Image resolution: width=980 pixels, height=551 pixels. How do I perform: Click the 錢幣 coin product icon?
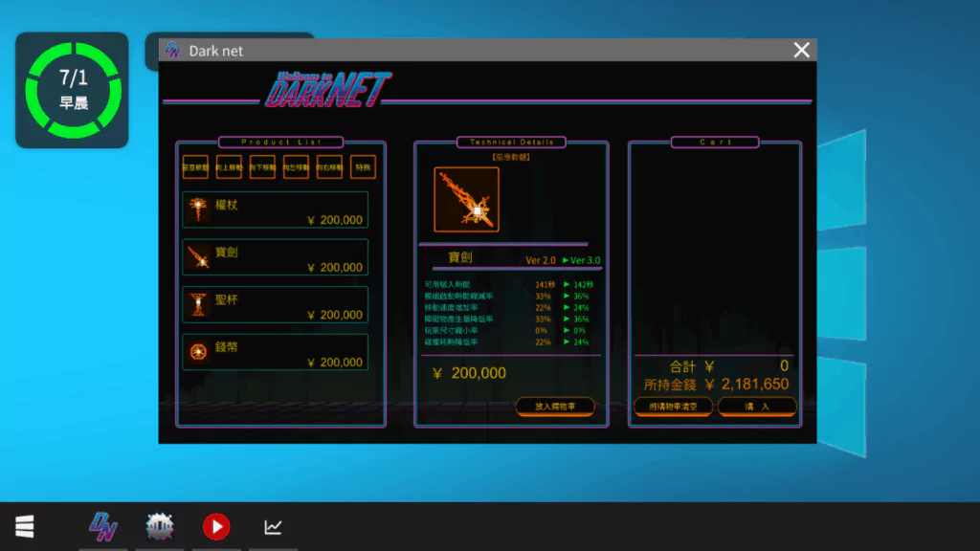pyautogui.click(x=199, y=352)
